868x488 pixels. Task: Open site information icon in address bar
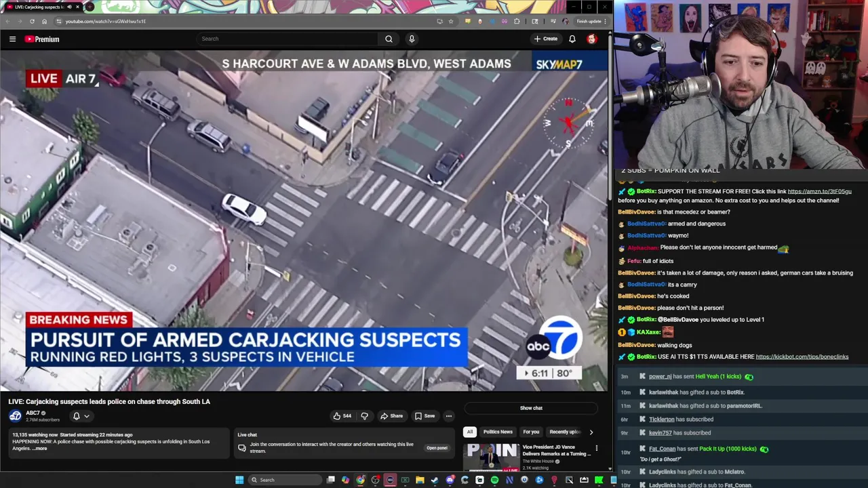tap(58, 22)
